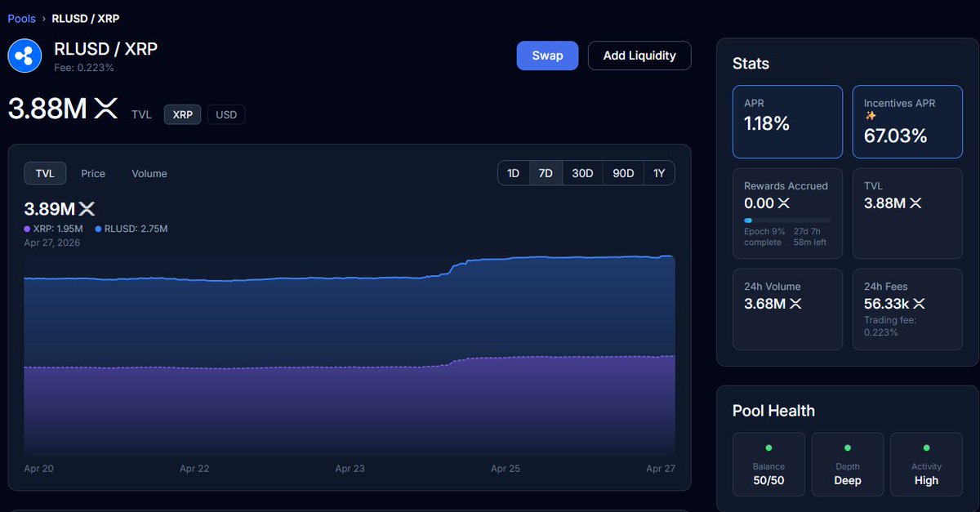Switch TVL display to XRP
This screenshot has width=980, height=512.
tap(183, 115)
